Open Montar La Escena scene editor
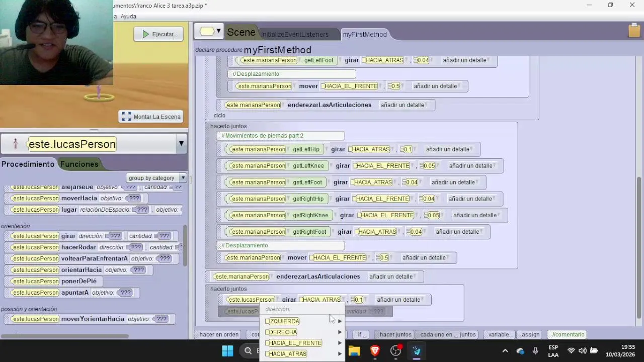Image resolution: width=644 pixels, height=362 pixels. [x=151, y=117]
